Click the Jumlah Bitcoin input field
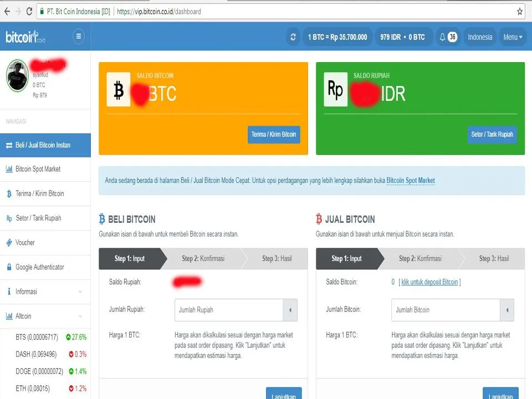Viewport: 532px width, 399px height. coord(446,310)
